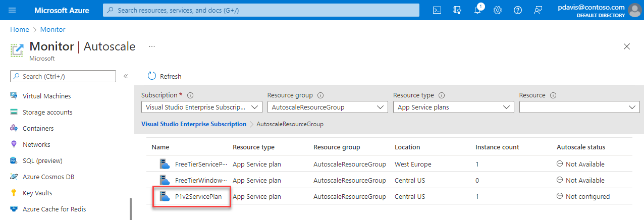
Task: Select Virtual Machines in the sidebar
Action: click(46, 96)
